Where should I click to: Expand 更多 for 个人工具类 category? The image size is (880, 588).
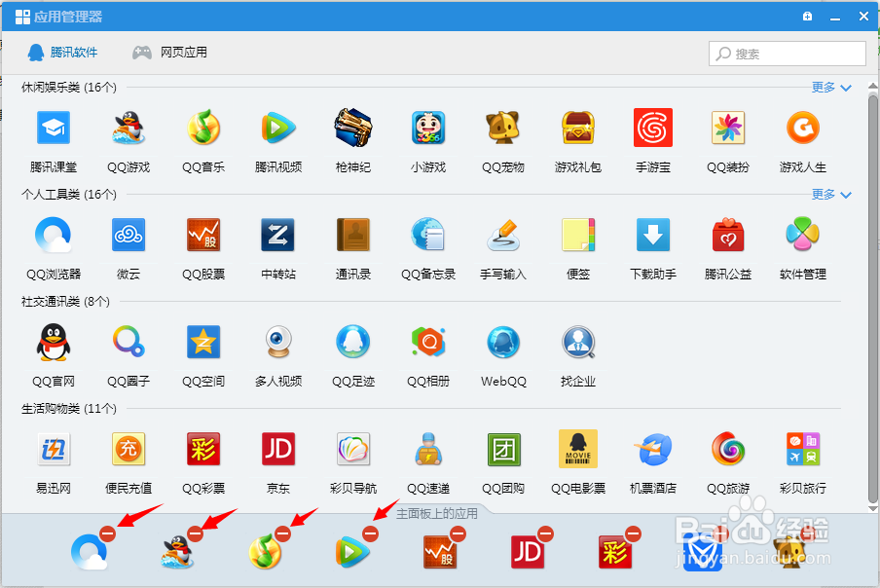point(831,194)
